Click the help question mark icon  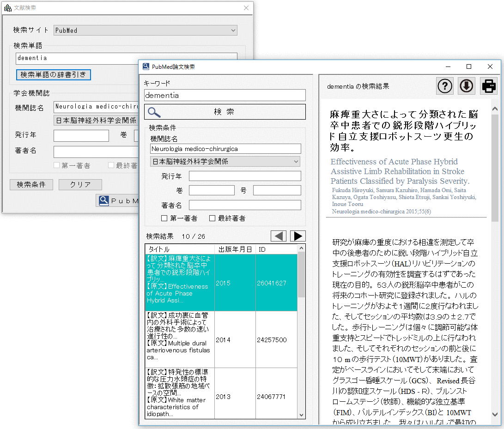click(x=445, y=86)
